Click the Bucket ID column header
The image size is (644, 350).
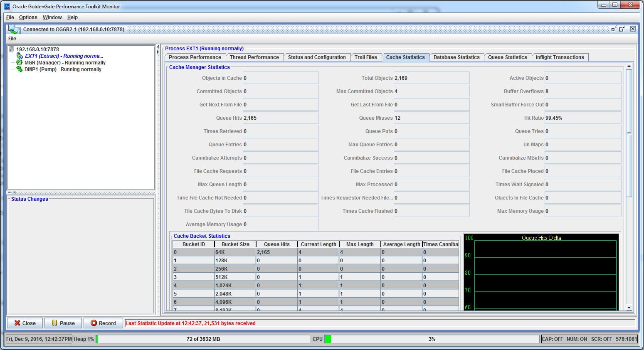click(193, 244)
